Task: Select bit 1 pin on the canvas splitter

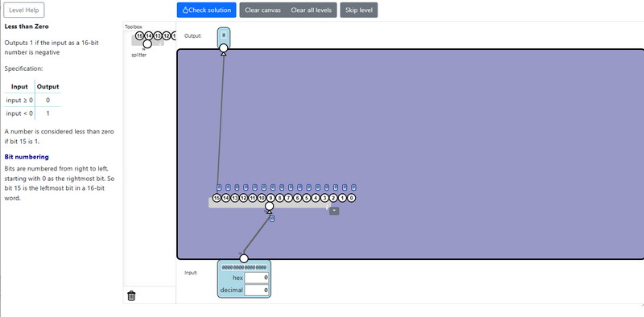Action: click(343, 198)
